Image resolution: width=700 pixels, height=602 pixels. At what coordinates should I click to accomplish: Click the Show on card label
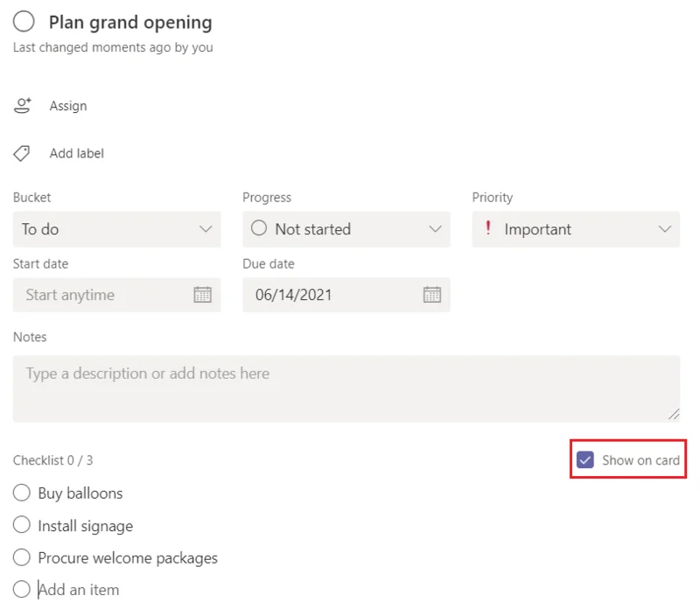[x=640, y=460]
